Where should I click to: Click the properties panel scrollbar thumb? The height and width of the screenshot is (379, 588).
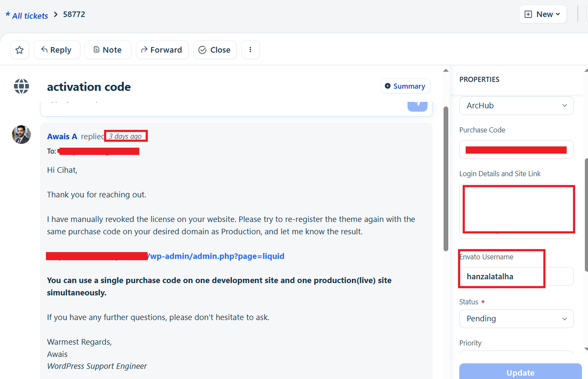(x=586, y=215)
